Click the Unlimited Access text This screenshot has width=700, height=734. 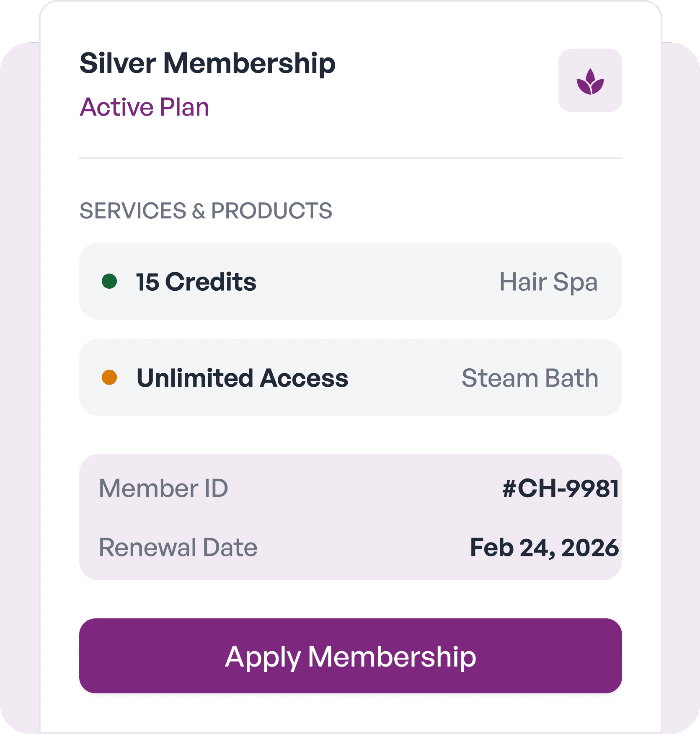(242, 378)
